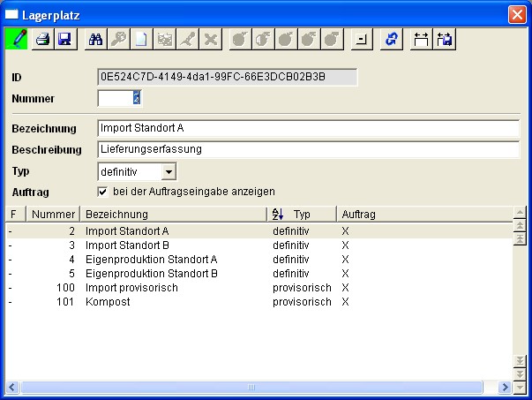Click the fit-width arrows toolbar icon
This screenshot has width=532, height=400.
(422, 40)
